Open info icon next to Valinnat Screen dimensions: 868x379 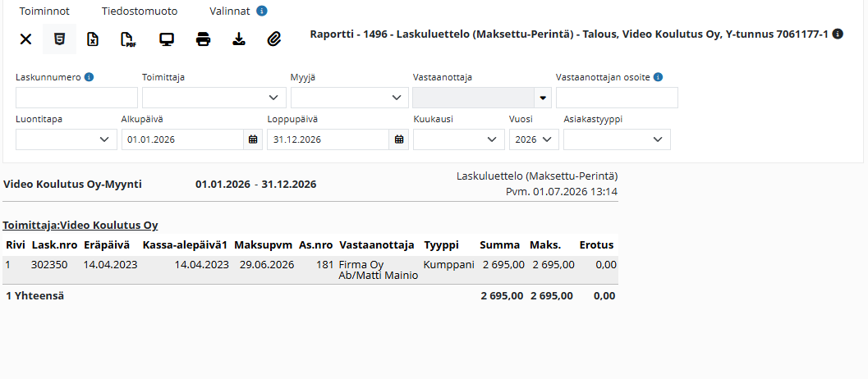(262, 11)
